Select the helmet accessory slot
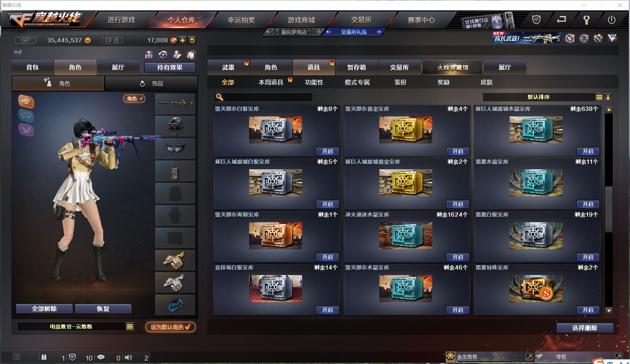Viewport: 630px width, 364px height. (x=175, y=126)
